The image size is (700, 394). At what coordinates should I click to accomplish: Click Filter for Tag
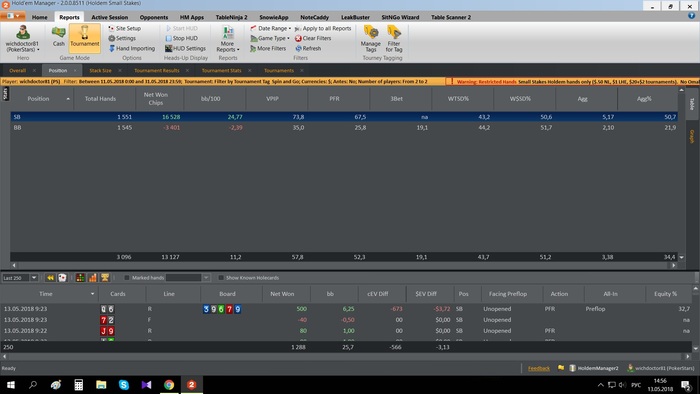pos(394,39)
